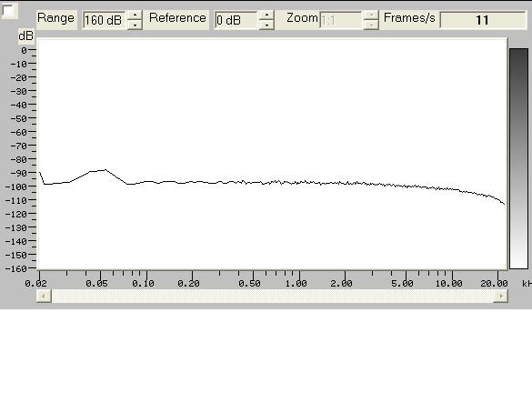Click the Range 160 dB field
The image size is (532, 393).
pos(105,20)
